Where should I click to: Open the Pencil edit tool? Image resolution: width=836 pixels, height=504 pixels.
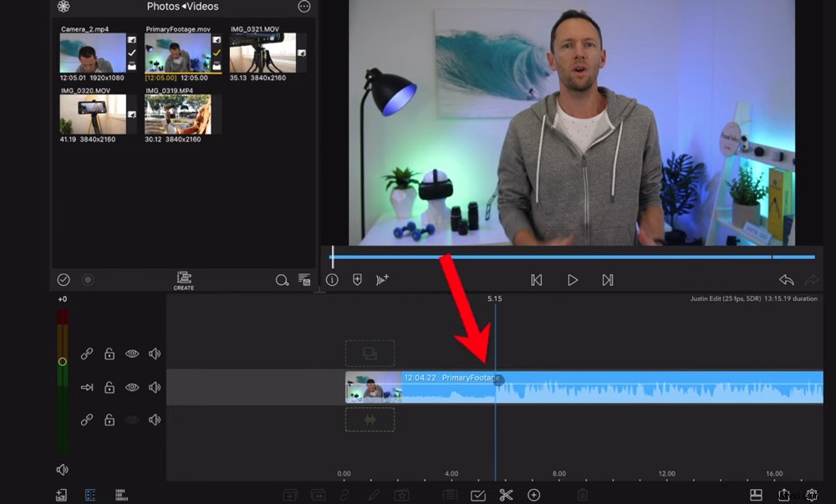375,494
